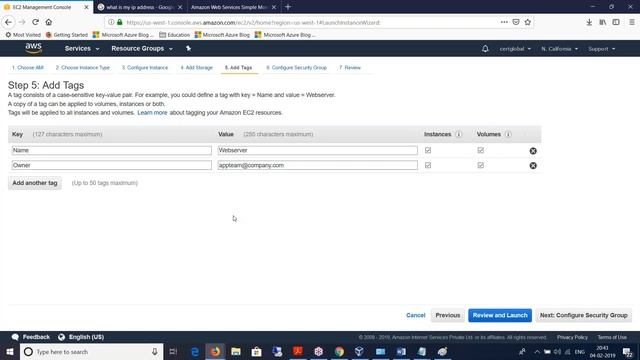Go to step 7 Review
Screen dimensions: 640x360
350,67
